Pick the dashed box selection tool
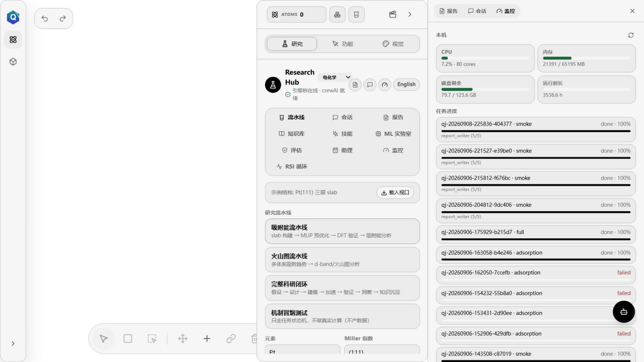 152,339
